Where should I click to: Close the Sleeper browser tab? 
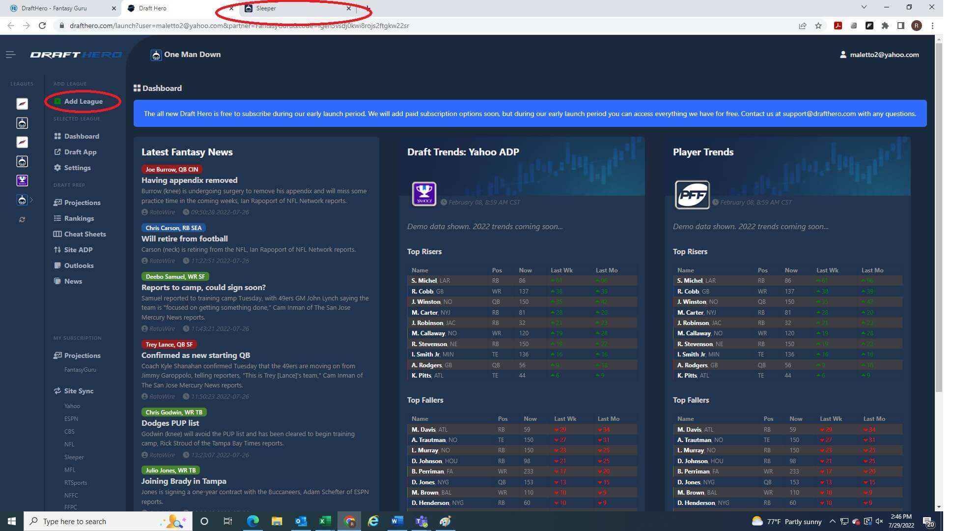(348, 8)
